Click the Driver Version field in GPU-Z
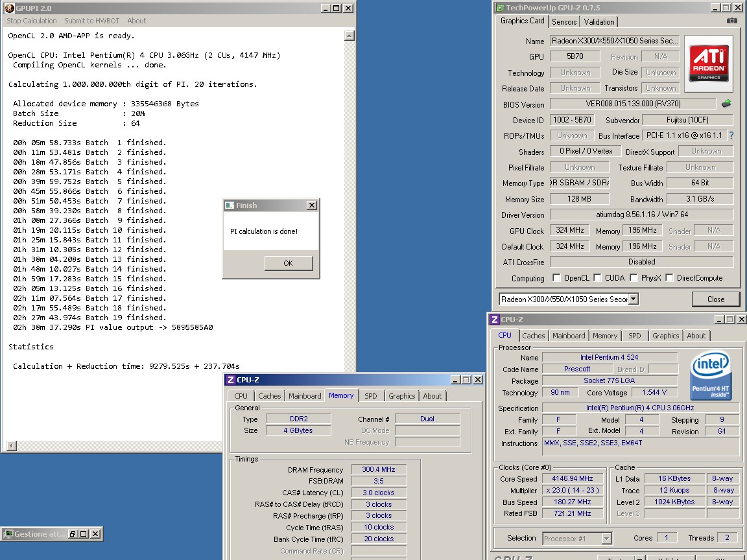The width and height of the screenshot is (747, 560). pos(642,215)
